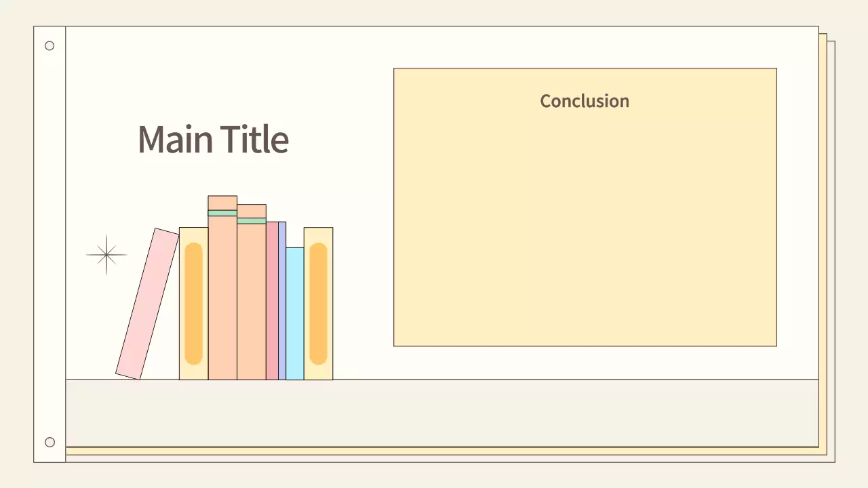Click the orange oval on the left yellow book
Screen dimensions: 868x488
(x=193, y=304)
